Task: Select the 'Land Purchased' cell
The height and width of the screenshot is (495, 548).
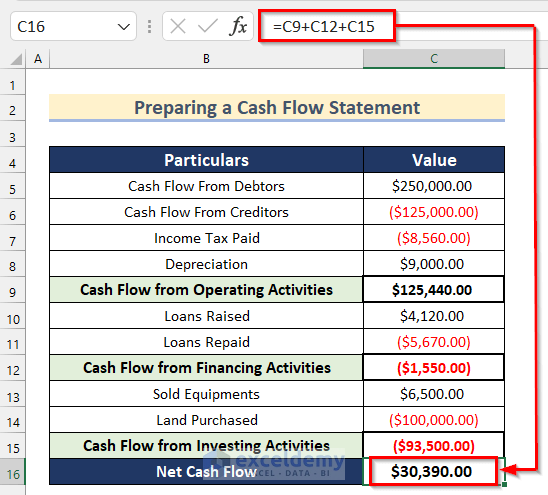Action: point(206,420)
